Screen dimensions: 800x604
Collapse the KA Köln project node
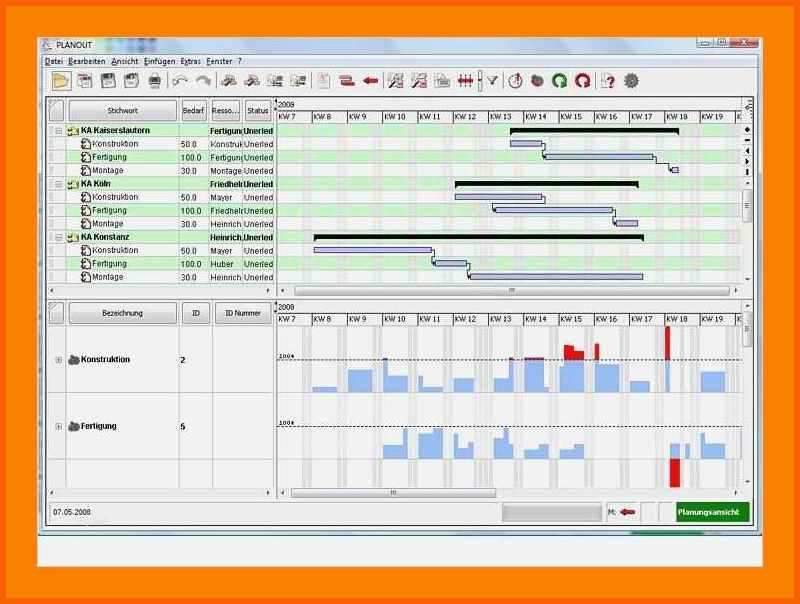(58, 184)
